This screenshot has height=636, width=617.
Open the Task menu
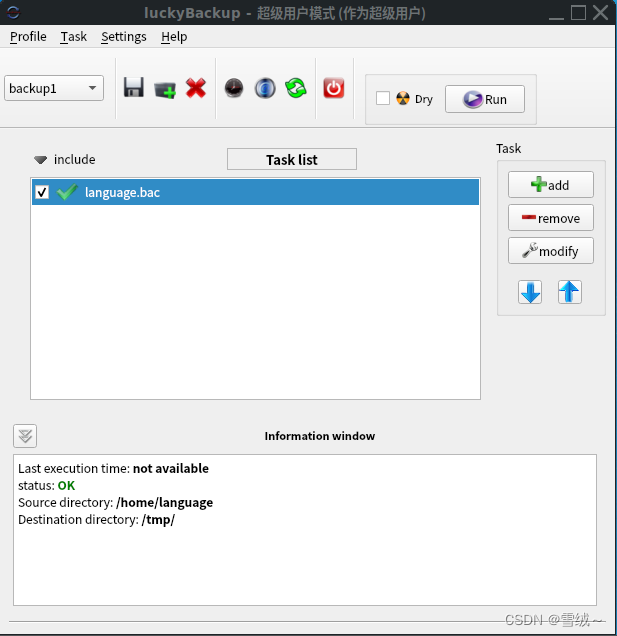(73, 37)
